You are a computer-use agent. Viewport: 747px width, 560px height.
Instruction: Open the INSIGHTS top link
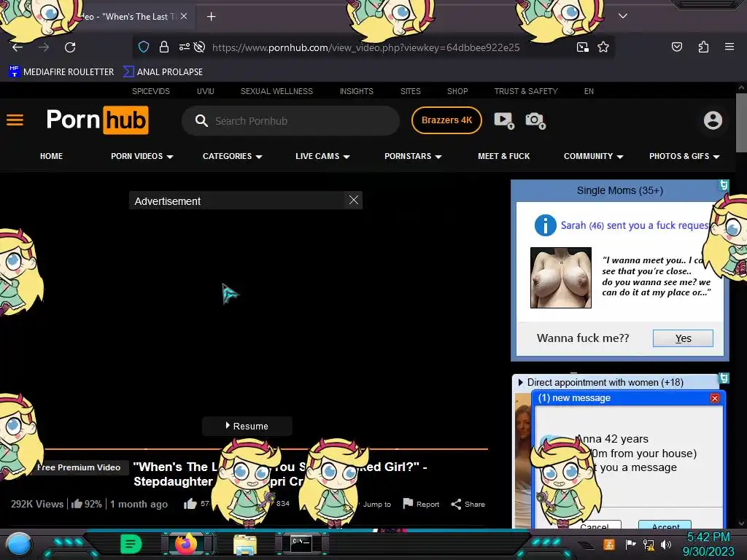click(356, 91)
